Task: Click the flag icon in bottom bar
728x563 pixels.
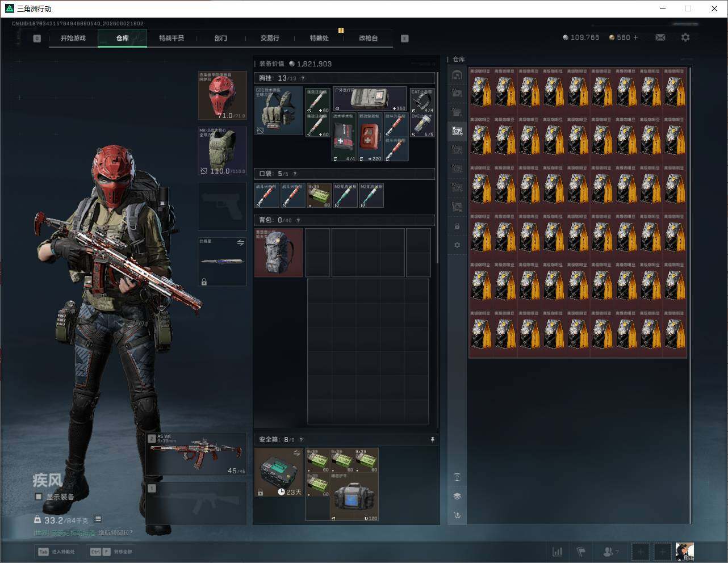Action: (x=581, y=552)
